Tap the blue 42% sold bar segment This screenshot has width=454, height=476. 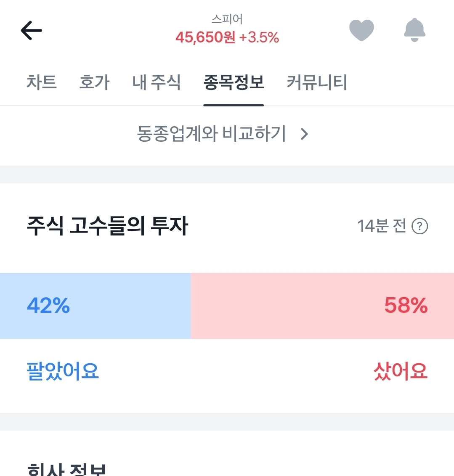[95, 306]
